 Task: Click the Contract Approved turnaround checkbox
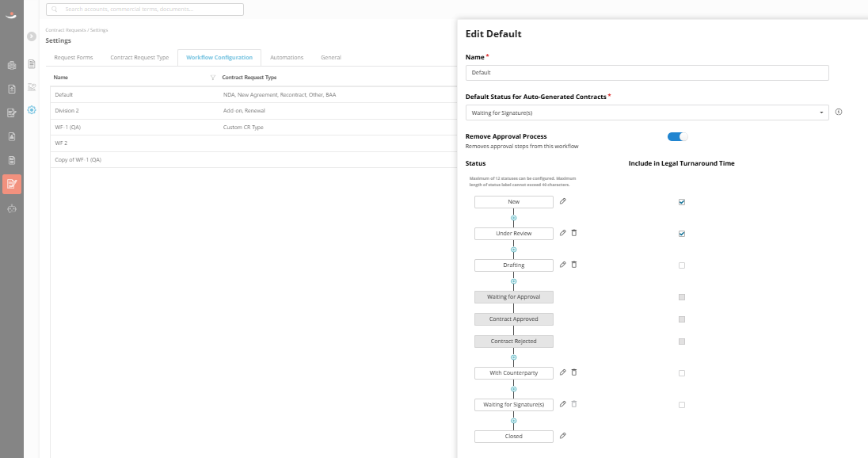point(681,319)
